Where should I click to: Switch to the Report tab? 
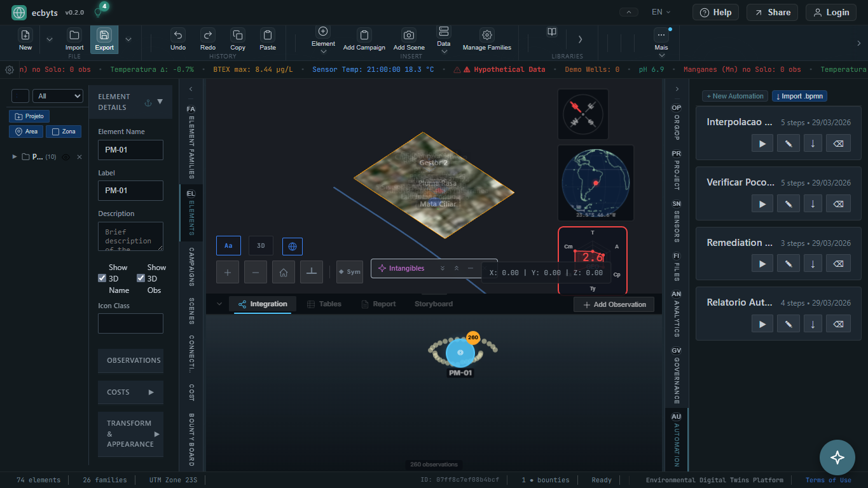click(x=378, y=304)
